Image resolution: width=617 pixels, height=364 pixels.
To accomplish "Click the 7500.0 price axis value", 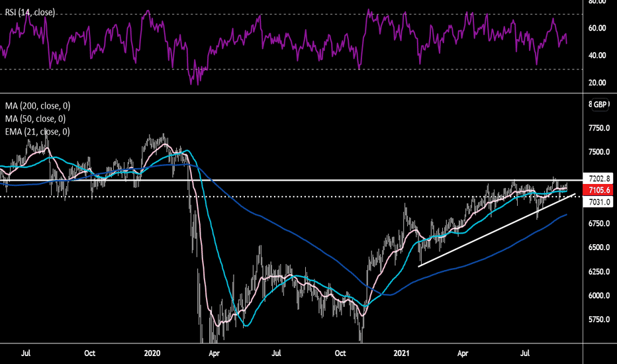I will coord(599,152).
